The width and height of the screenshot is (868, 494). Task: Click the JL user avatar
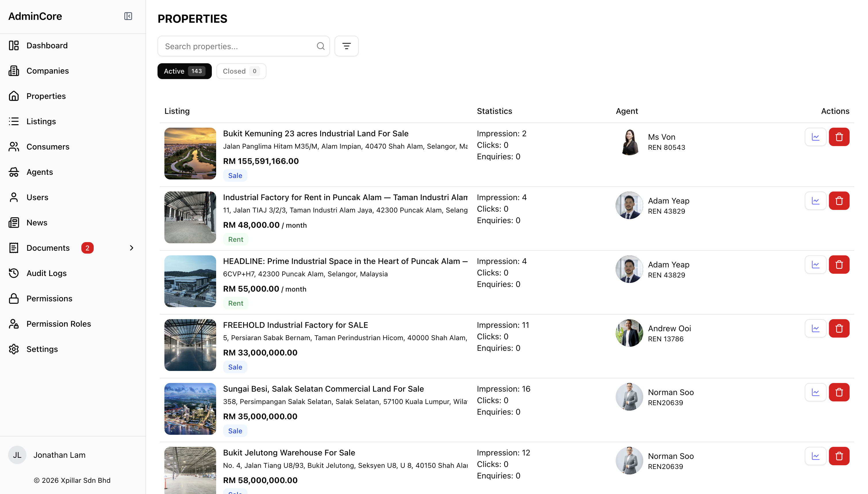point(17,455)
